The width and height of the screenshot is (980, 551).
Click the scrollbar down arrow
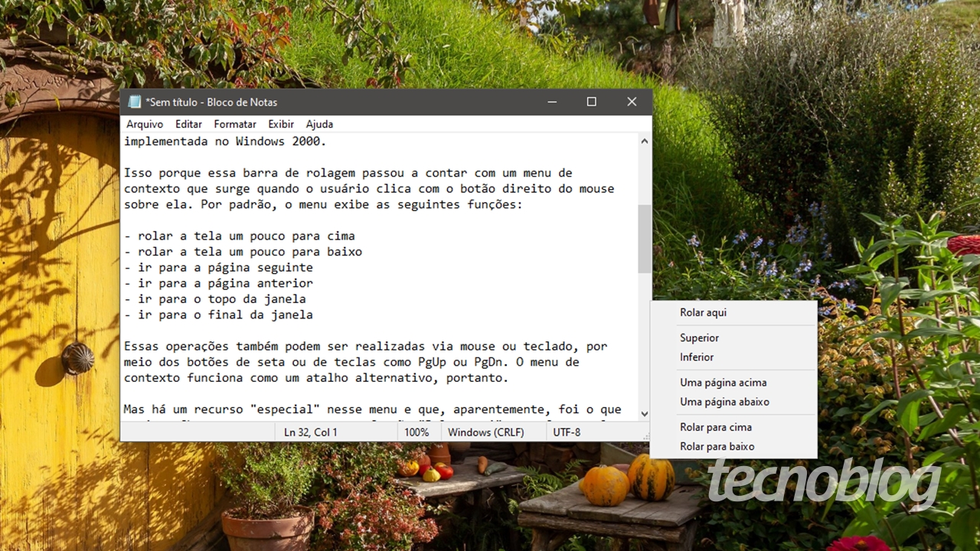click(644, 414)
